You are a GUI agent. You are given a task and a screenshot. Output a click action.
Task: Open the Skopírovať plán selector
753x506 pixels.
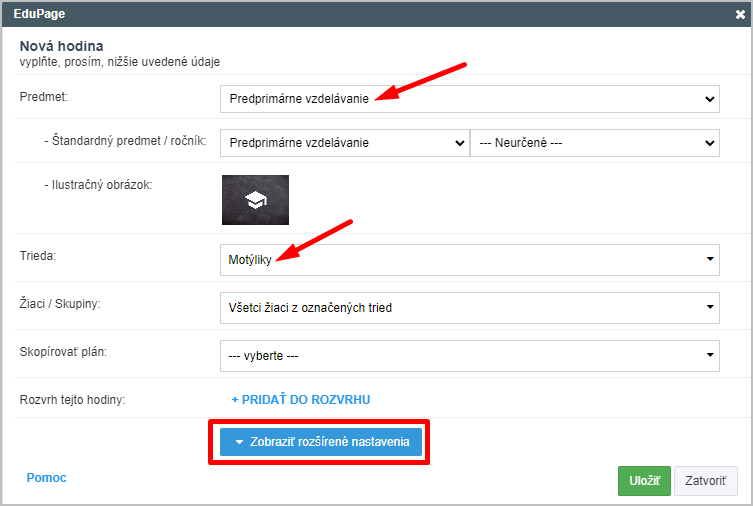point(470,356)
